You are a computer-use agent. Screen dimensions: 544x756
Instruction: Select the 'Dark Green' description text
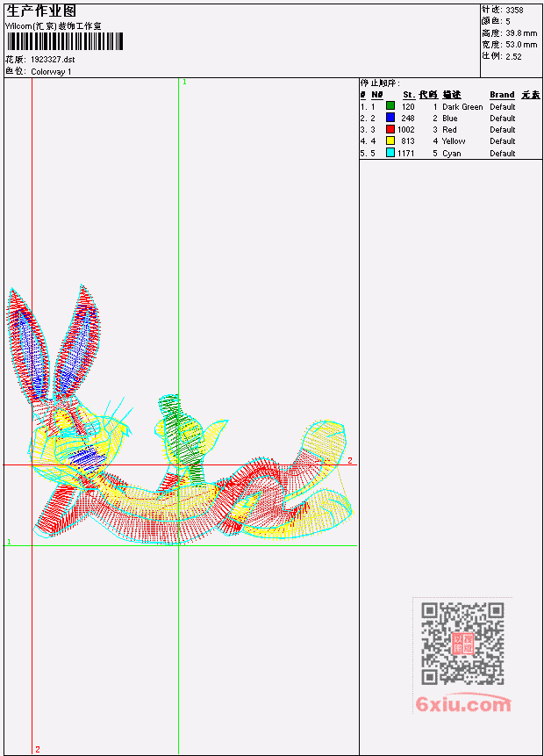click(462, 106)
